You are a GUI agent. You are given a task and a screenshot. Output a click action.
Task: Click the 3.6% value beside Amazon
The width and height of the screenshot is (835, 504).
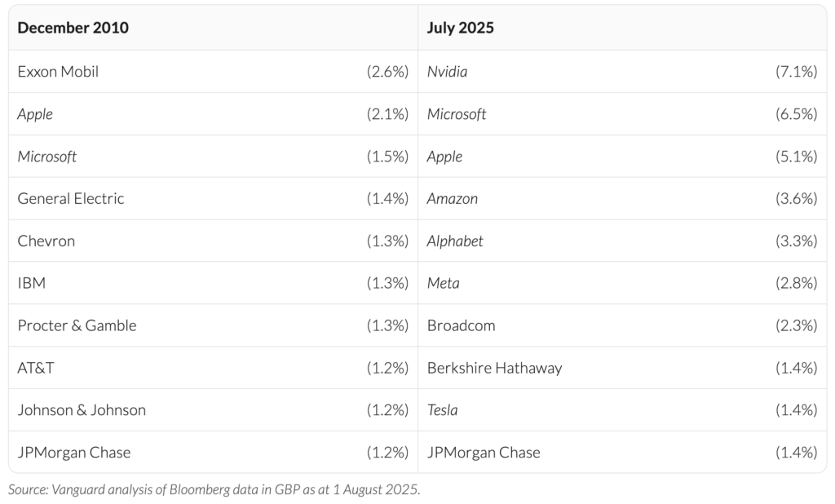coord(796,198)
